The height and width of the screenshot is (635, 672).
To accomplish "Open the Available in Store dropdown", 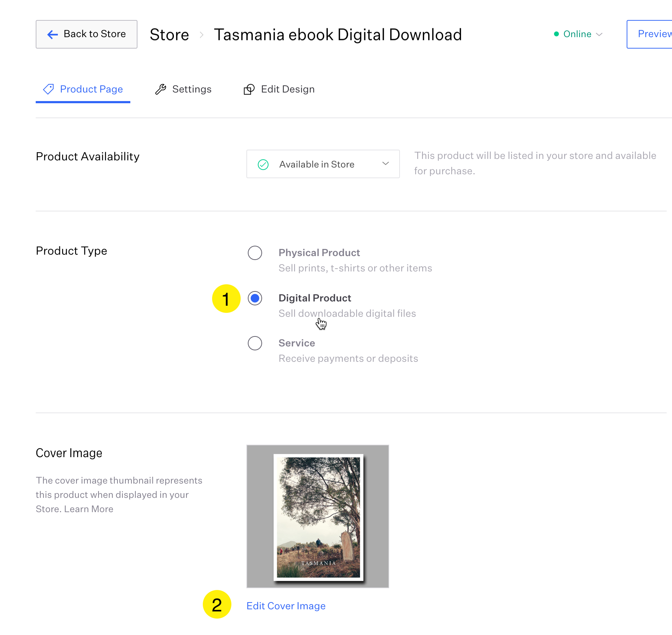I will point(323,164).
